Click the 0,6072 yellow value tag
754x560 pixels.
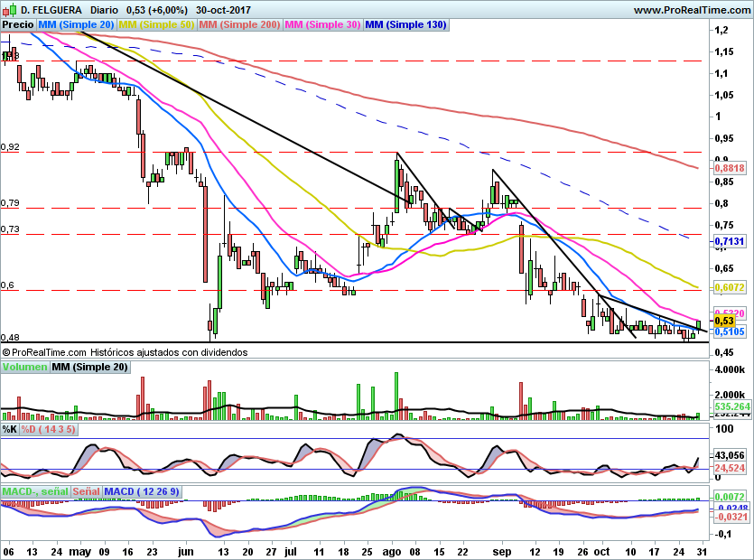(729, 287)
